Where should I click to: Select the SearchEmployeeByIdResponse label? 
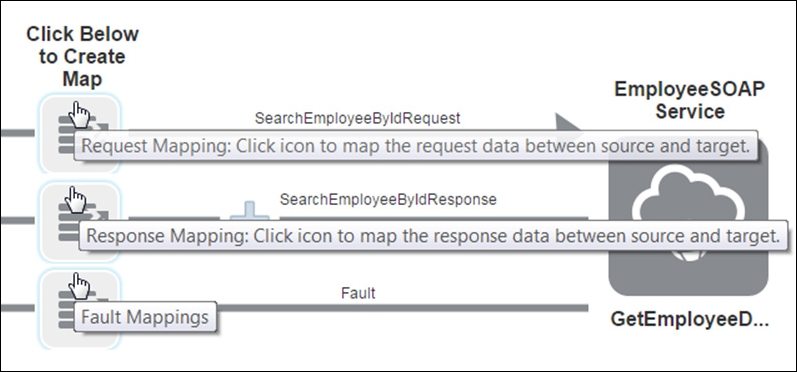click(388, 199)
